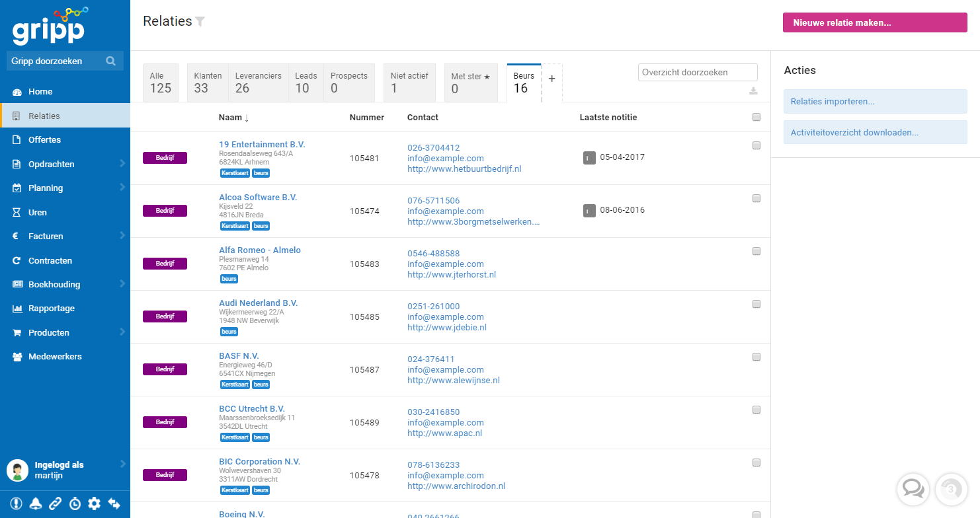Click number 105487 cell
The height and width of the screenshot is (518, 980).
(364, 370)
